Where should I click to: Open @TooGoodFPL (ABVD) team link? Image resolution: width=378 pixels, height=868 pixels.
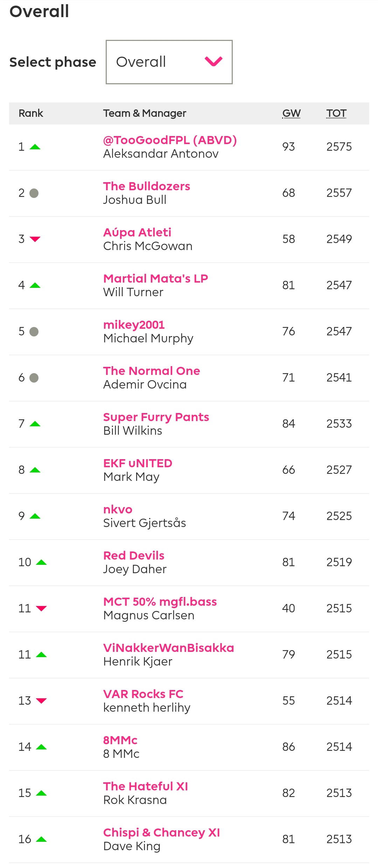170,140
